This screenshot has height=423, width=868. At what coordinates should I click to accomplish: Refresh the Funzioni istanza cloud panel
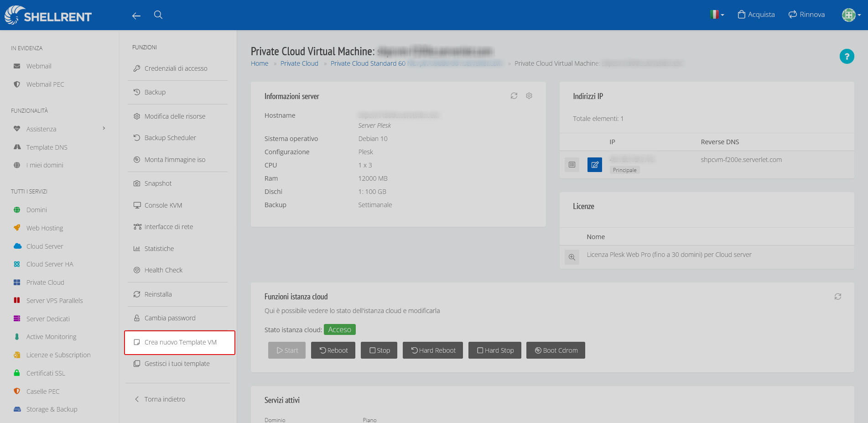(838, 297)
